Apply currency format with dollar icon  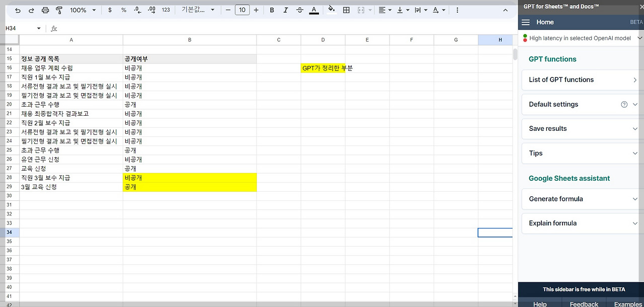pyautogui.click(x=110, y=10)
